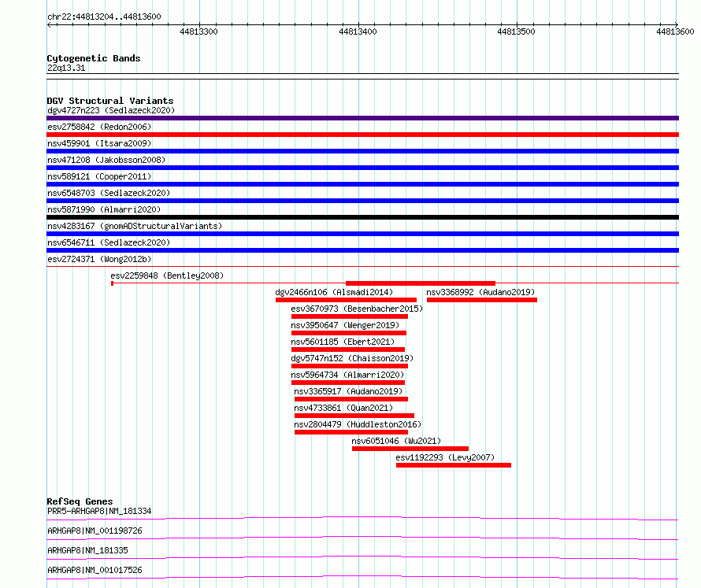Open nsv459901 (Itsara2009) variant entry
Screen dimensions: 701x588
pyautogui.click(x=99, y=143)
